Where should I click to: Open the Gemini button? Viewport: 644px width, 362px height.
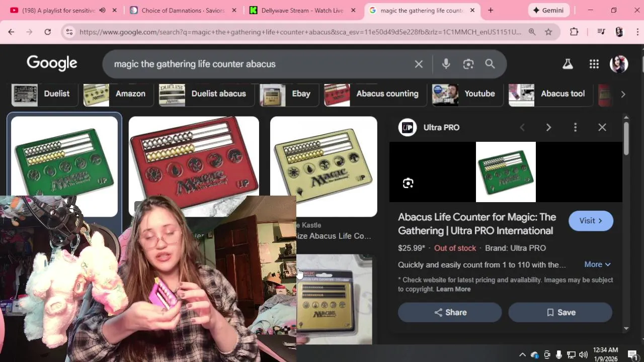click(x=549, y=10)
